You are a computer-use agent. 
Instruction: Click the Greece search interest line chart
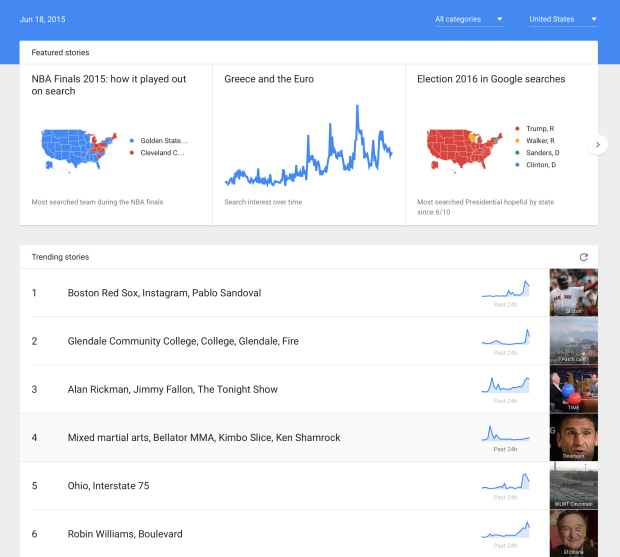(308, 145)
